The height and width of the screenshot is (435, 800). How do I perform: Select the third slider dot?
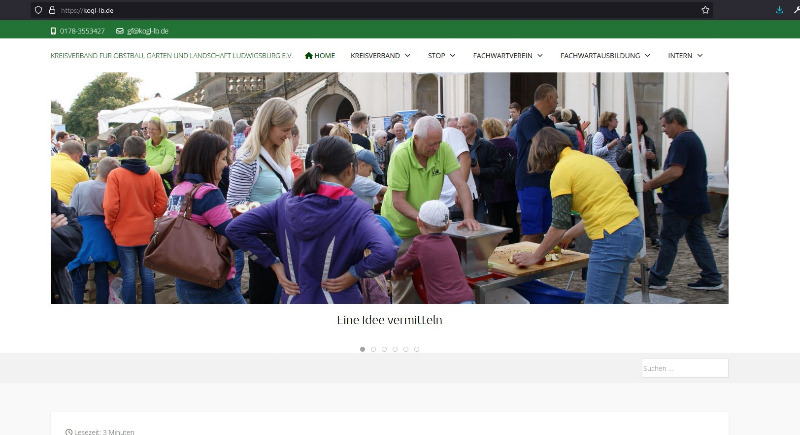(384, 349)
